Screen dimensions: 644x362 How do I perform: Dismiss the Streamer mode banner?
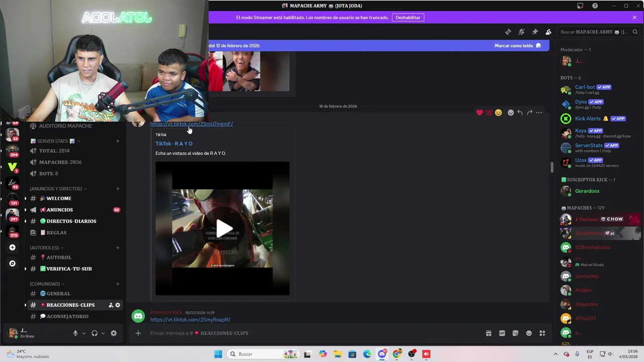(634, 17)
